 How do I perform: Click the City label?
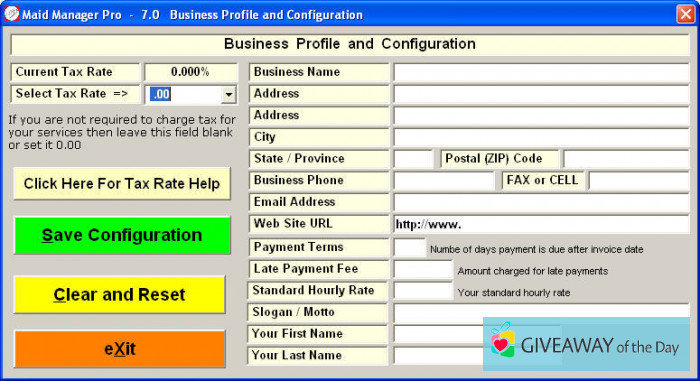pyautogui.click(x=319, y=137)
